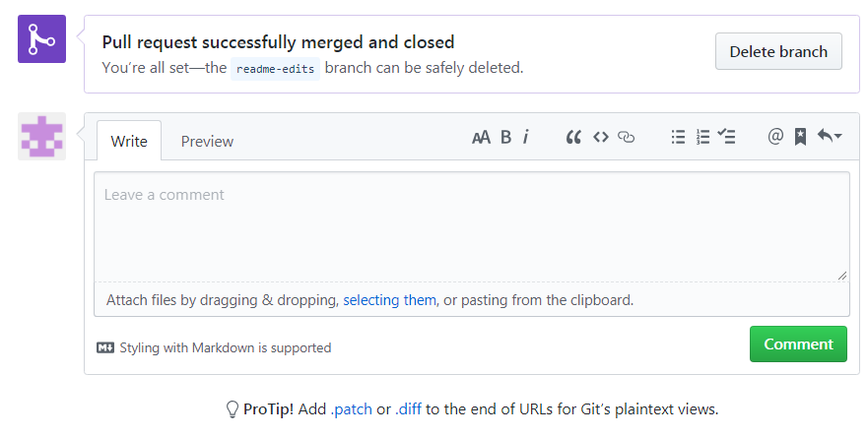Insert code formatting
Image resolution: width=868 pixels, height=437 pixels.
pos(600,138)
